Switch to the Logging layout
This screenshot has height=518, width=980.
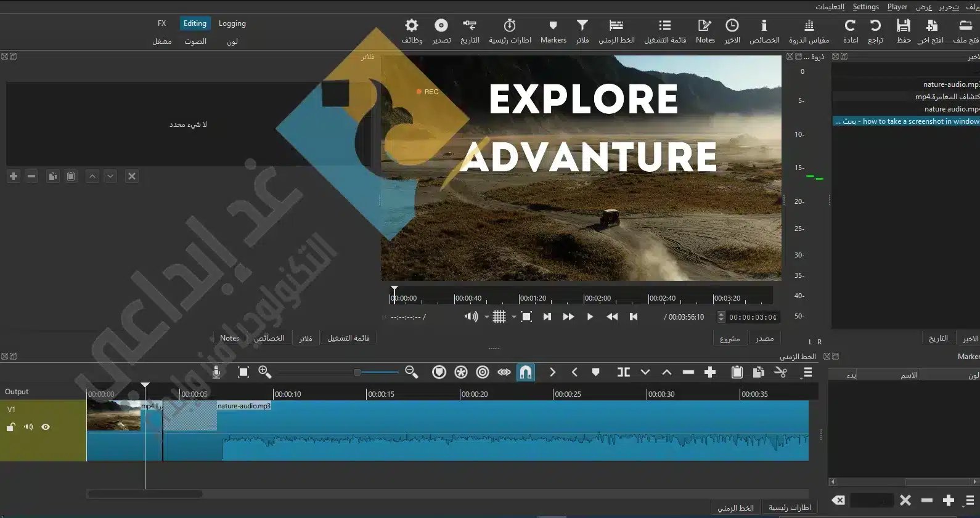232,23
